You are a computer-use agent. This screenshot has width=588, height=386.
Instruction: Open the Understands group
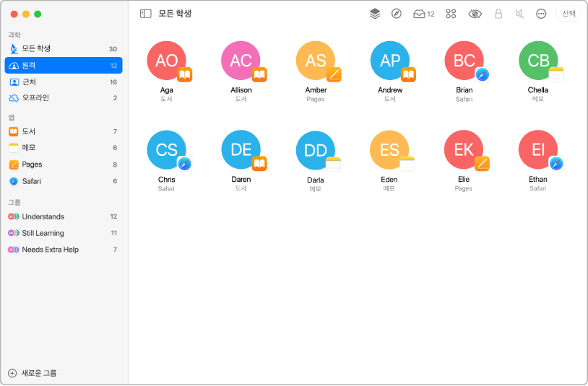(64, 216)
